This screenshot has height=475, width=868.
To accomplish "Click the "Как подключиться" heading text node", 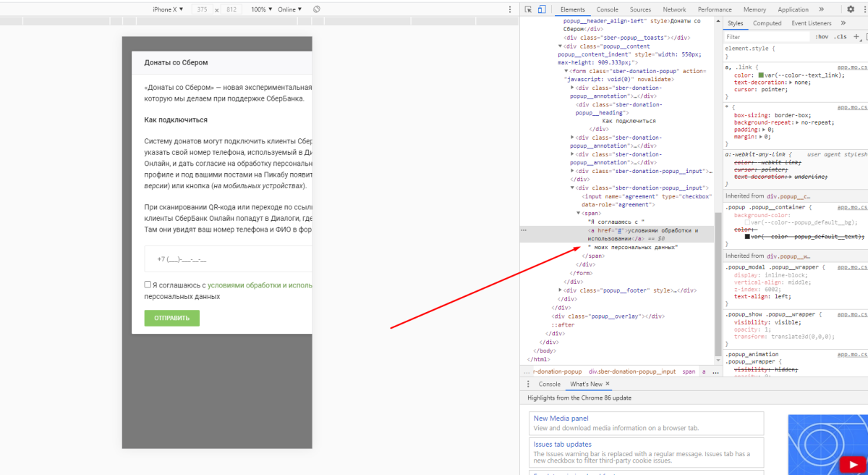I will [629, 121].
